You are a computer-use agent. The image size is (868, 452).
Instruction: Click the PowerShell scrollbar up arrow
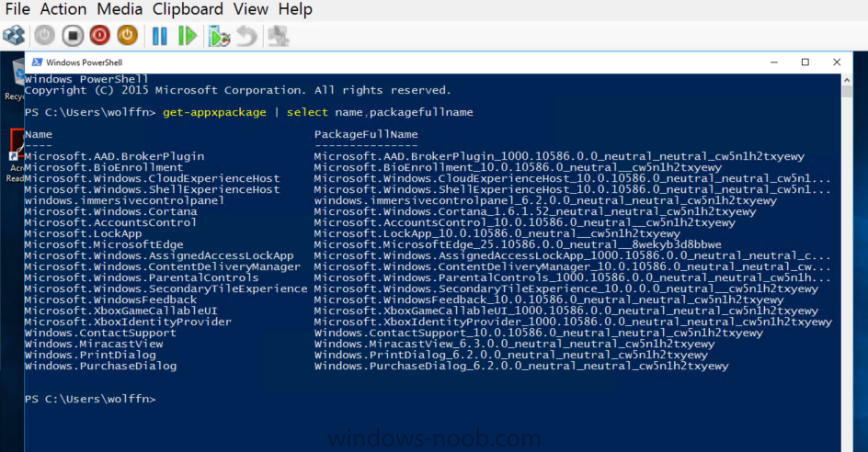click(x=847, y=80)
